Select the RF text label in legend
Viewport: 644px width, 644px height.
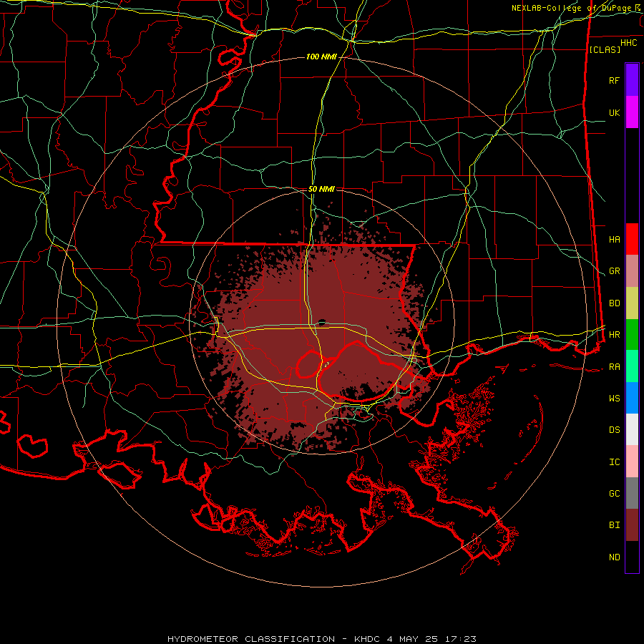(614, 80)
